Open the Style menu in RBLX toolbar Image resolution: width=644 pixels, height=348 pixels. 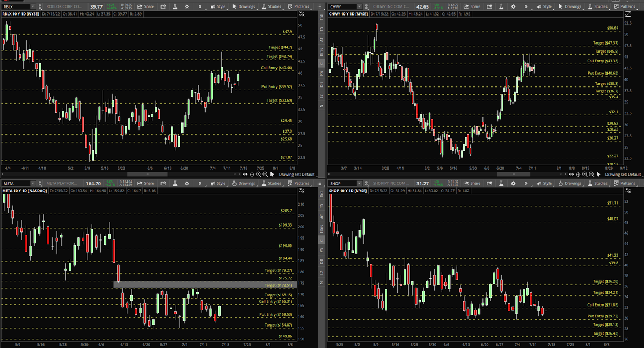click(x=218, y=6)
